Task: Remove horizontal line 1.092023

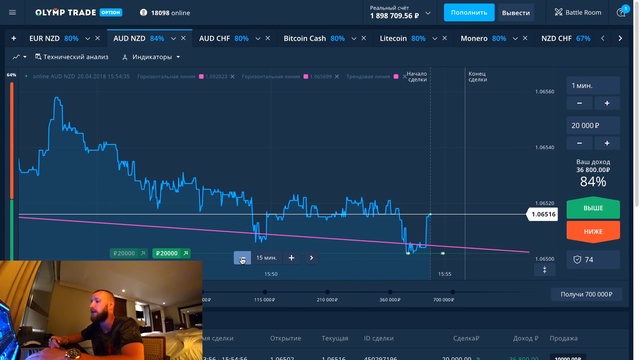Action: (x=232, y=76)
